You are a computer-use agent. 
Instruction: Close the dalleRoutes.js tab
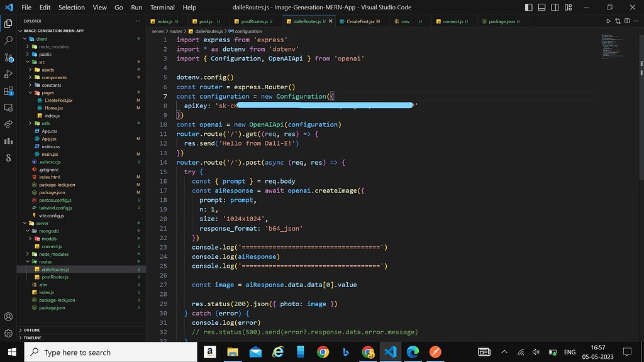[x=331, y=21]
